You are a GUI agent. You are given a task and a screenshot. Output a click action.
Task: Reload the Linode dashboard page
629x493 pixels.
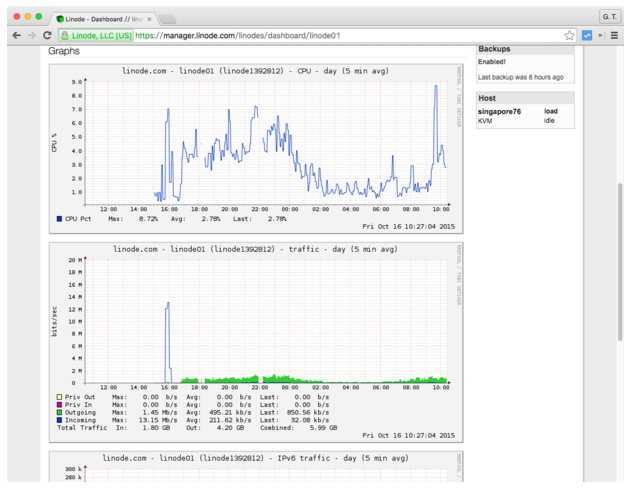click(47, 35)
